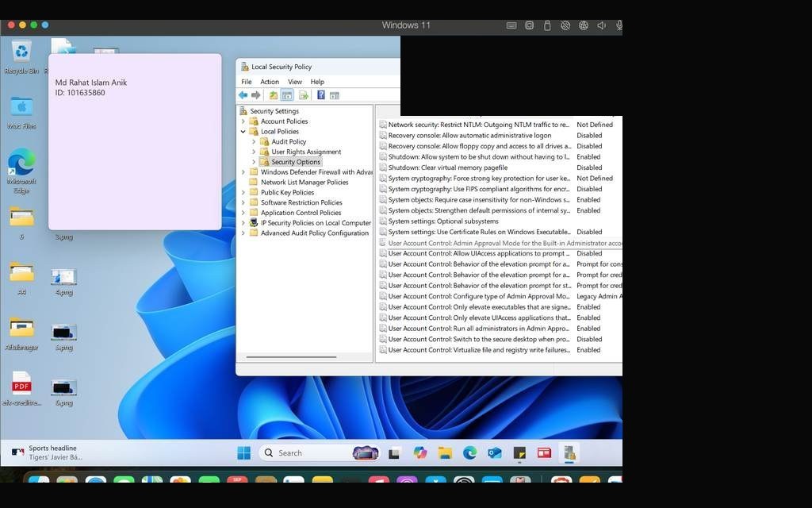This screenshot has height=508, width=812.
Task: Launch Copilot from the taskbar
Action: point(420,453)
